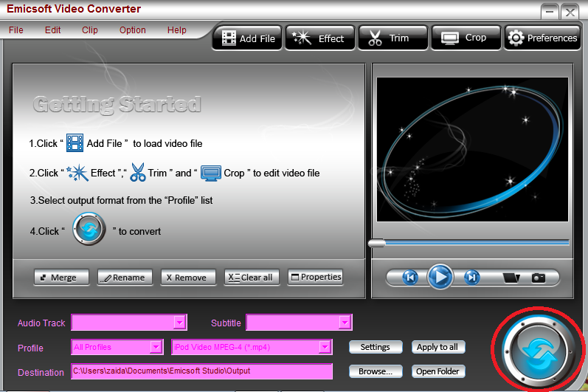Open file Properties
588x392 pixels.
click(315, 278)
